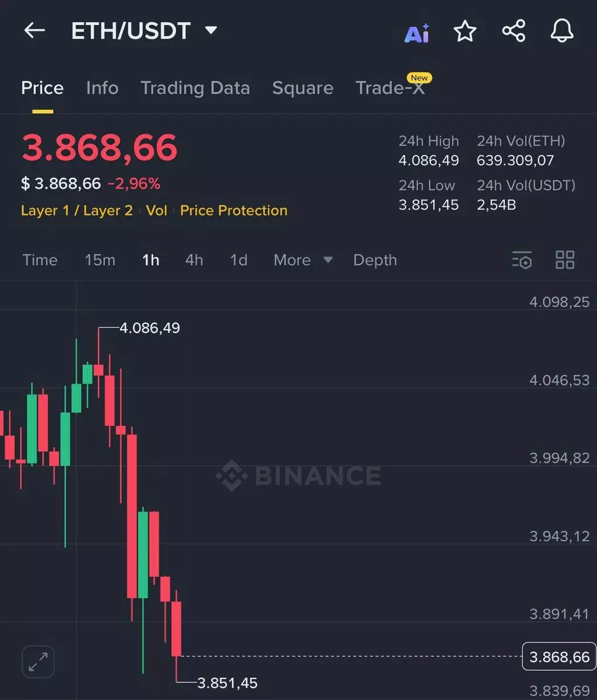597x700 pixels.
Task: Click the current price marker 3.868,66
Action: (x=559, y=657)
